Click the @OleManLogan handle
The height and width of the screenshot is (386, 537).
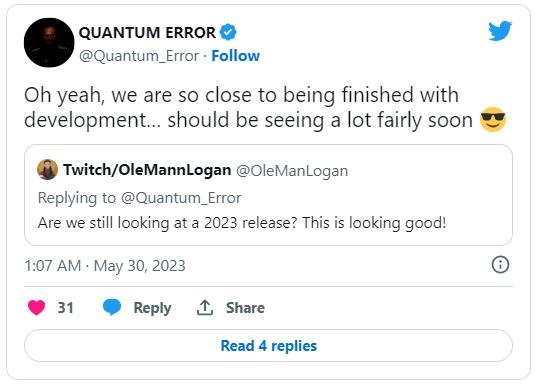tap(292, 171)
